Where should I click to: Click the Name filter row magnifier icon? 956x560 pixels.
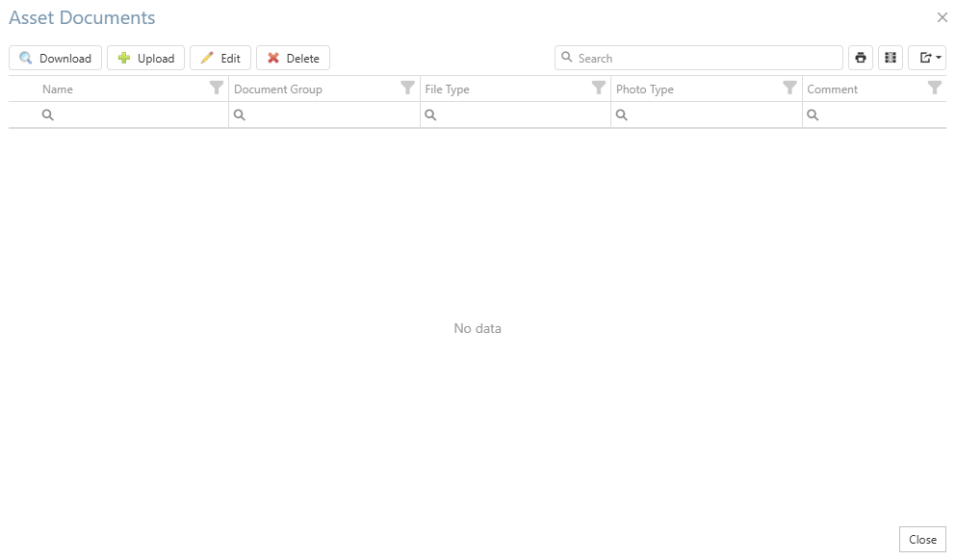(x=48, y=115)
